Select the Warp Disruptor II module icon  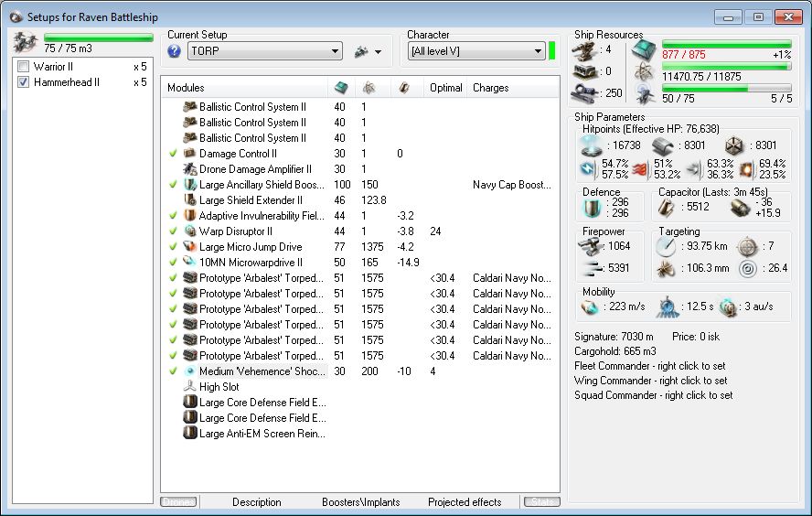click(190, 231)
